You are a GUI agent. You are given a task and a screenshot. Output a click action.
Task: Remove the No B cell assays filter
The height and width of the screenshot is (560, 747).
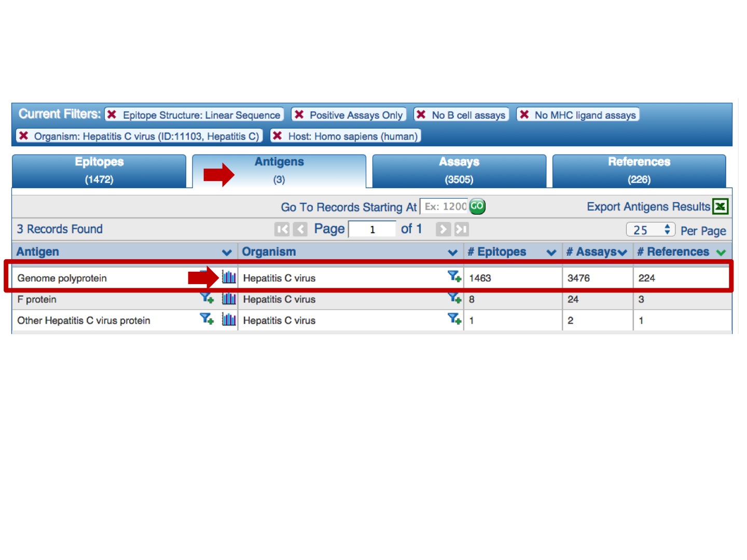tap(421, 115)
